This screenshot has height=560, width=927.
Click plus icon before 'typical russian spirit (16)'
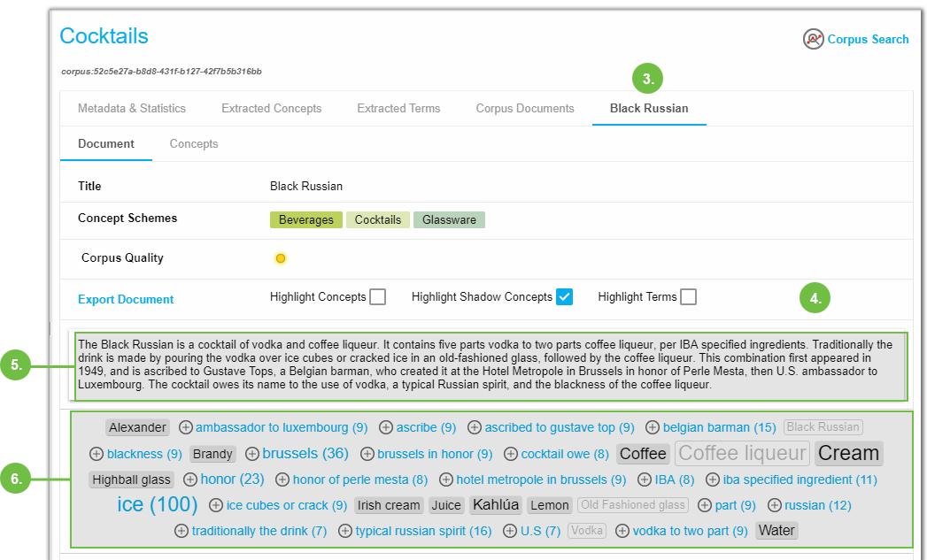pyautogui.click(x=344, y=531)
